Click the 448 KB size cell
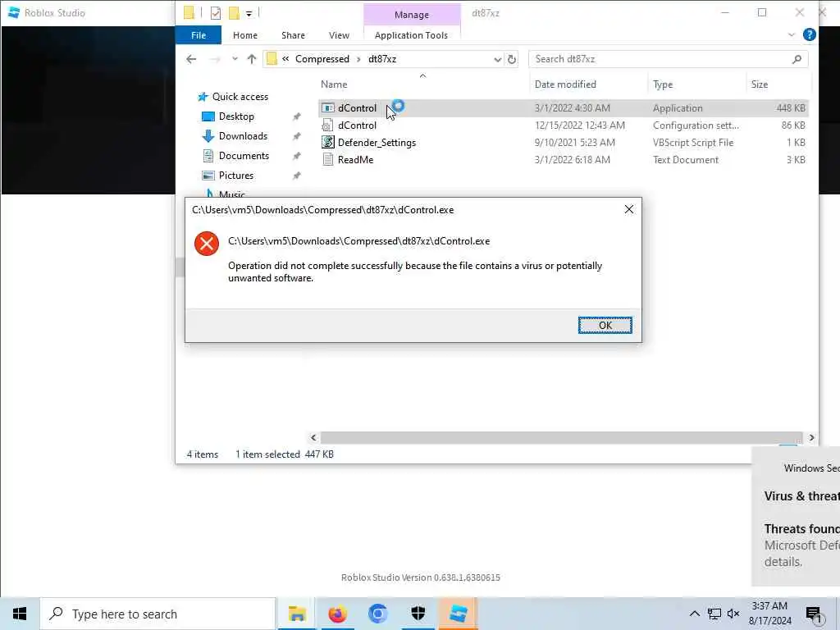This screenshot has height=630, width=840. 791,108
